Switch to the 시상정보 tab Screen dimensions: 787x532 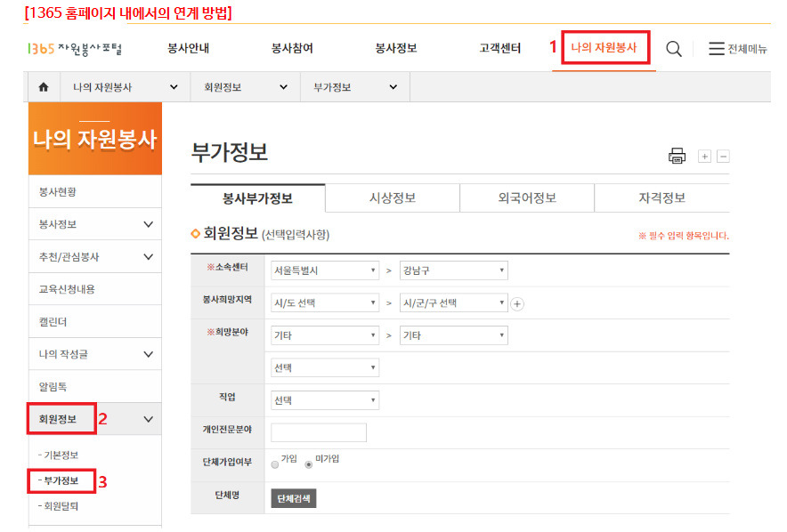coord(391,198)
